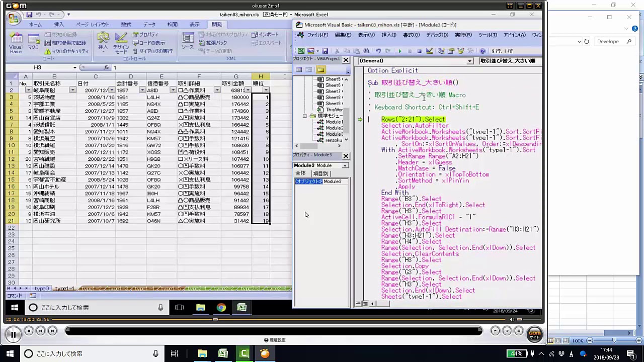Click the VBA find binoculars icon
This screenshot has height=362, width=644.
(366, 51)
